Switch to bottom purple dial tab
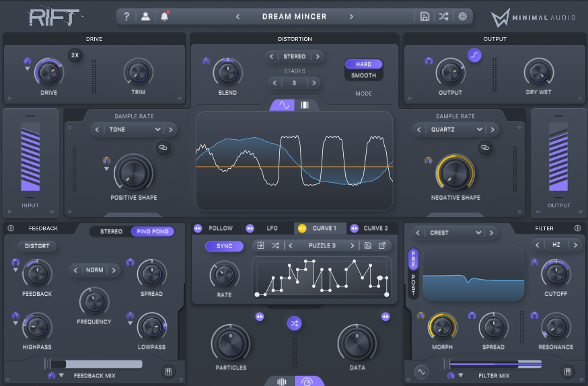 [x=307, y=381]
